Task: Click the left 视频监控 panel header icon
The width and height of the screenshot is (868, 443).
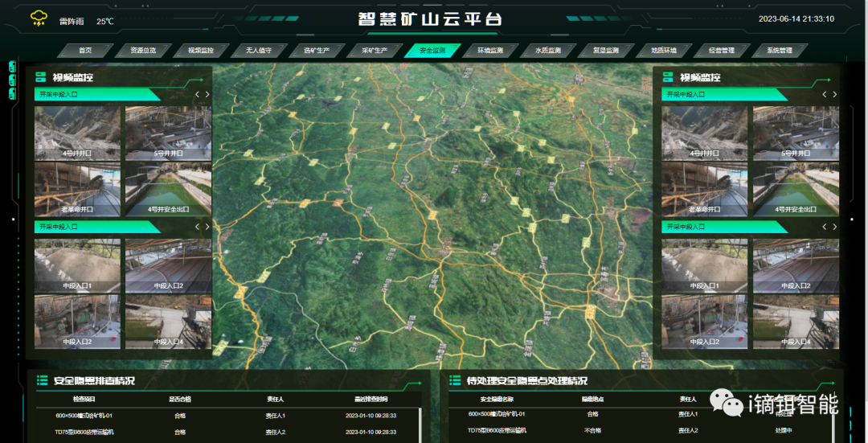Action: pos(40,78)
